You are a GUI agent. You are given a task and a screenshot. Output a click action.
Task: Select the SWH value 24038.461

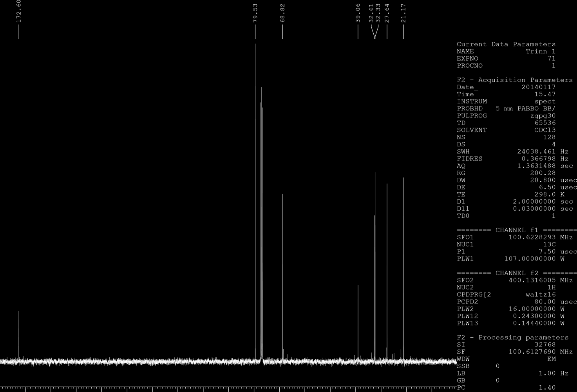tap(536, 152)
